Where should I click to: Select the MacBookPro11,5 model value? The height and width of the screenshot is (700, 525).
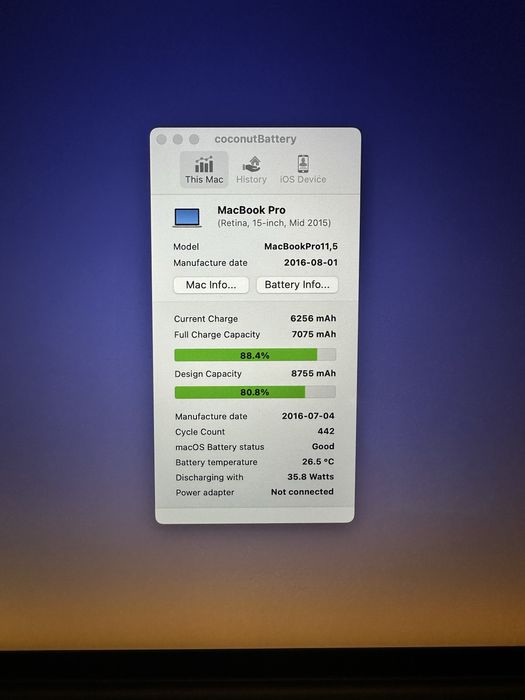[x=301, y=246]
